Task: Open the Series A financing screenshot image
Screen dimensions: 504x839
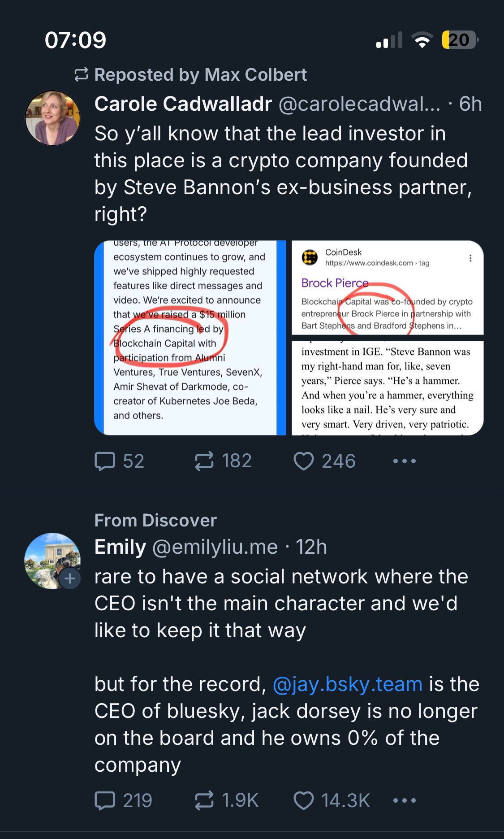Action: pyautogui.click(x=190, y=338)
